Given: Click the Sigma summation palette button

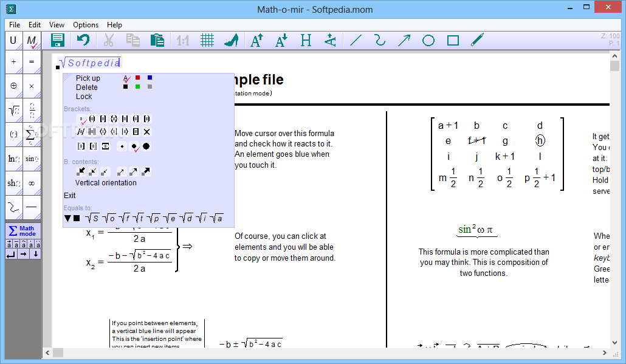Looking at the screenshot, I should pos(32,134).
